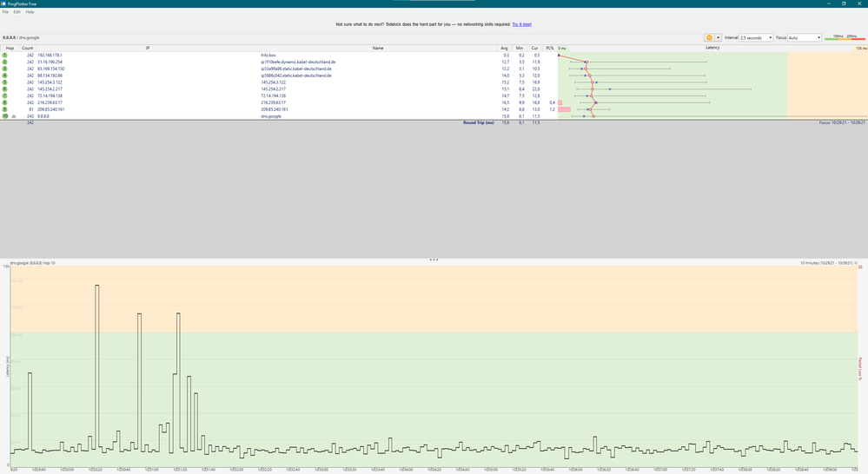
Task: Click the hop 6 green circle icon
Action: pyautogui.click(x=5, y=89)
